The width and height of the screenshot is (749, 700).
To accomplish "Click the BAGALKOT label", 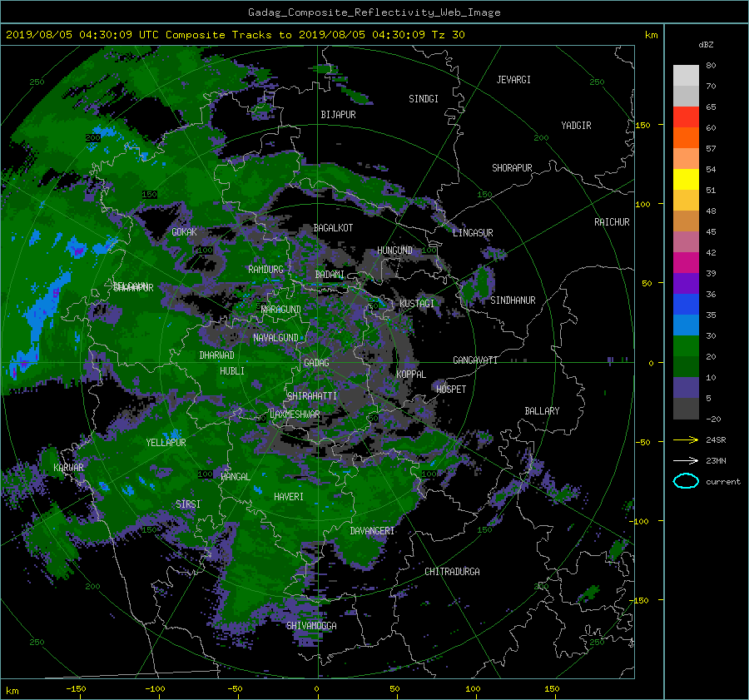I will [x=333, y=228].
